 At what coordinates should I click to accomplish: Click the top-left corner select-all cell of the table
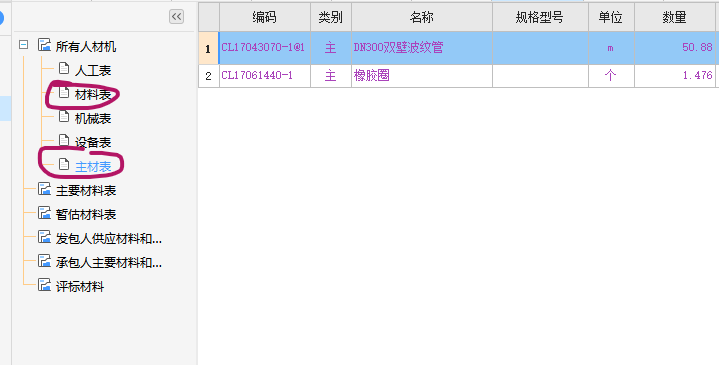(209, 17)
